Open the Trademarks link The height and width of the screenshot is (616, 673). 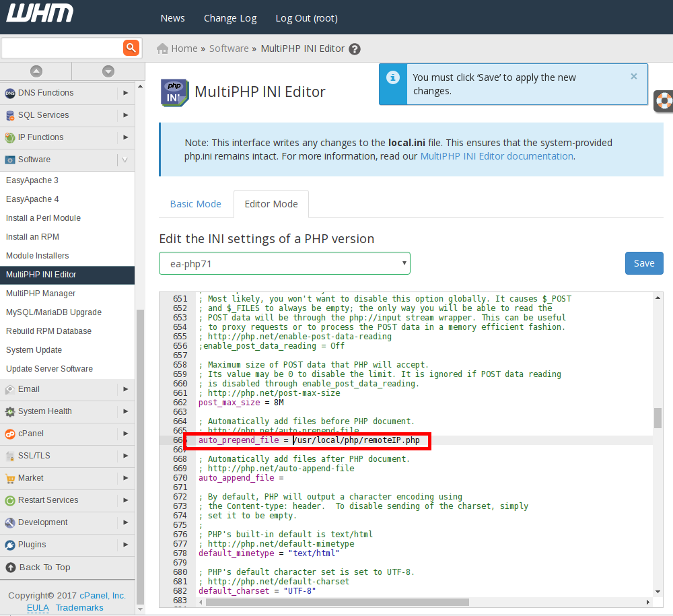(x=79, y=608)
